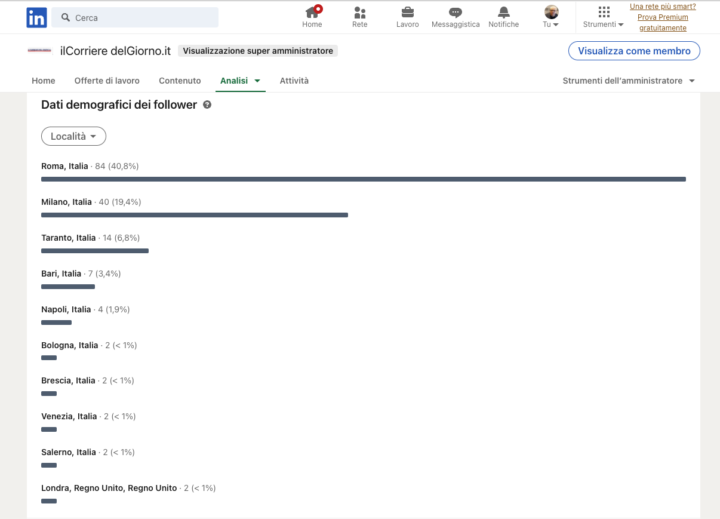This screenshot has height=519, width=720.
Task: Click the LinkedIn logo icon
Action: point(37,17)
